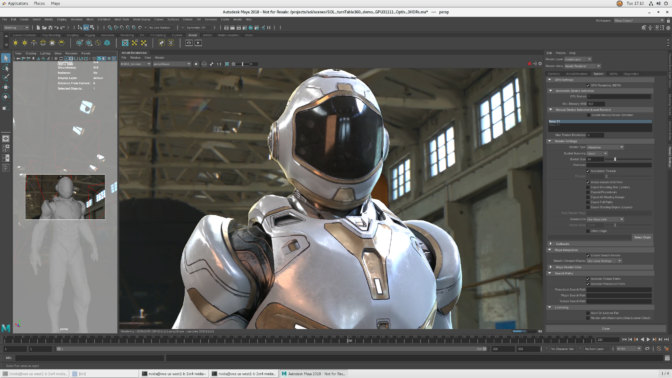Image resolution: width=672 pixels, height=378 pixels.
Task: Click the Maya logo icon at bottom left
Action: click(6, 328)
